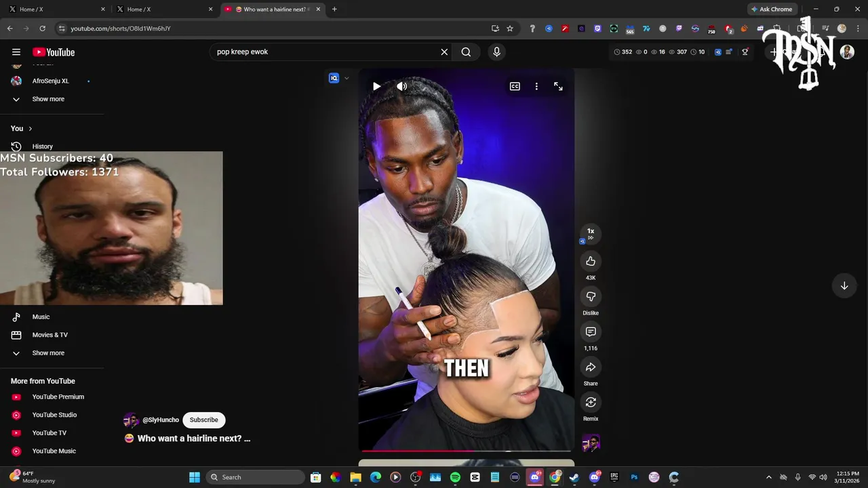
Task: Click the 352 clock stat in the toolbar
Action: [x=623, y=52]
